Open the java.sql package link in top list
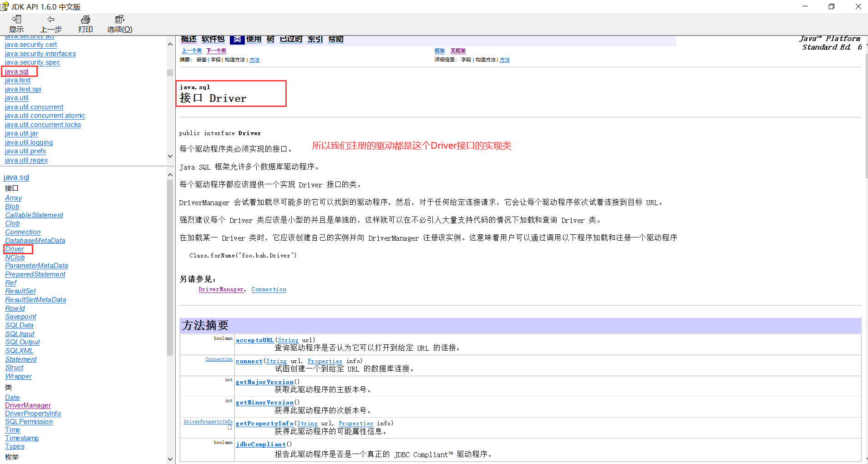 (x=16, y=71)
